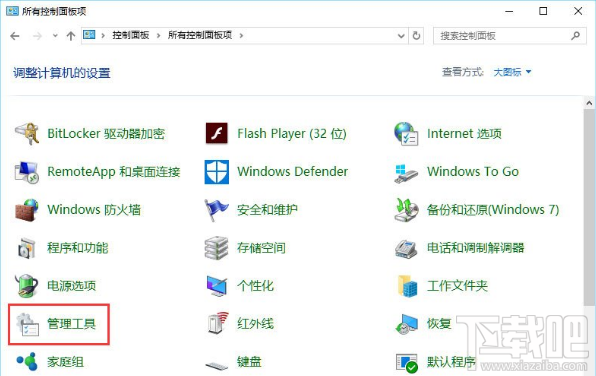Open the 安全和维护 blue flag icon
596x376 pixels.
coord(216,210)
